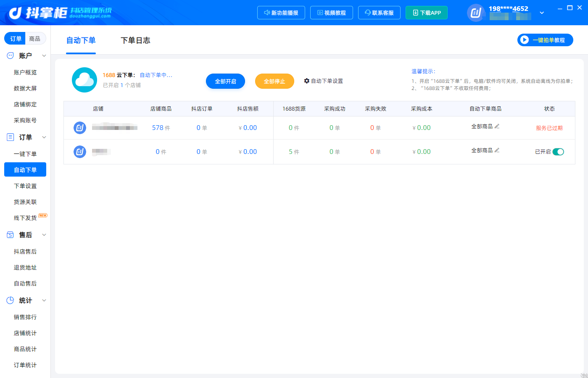Click the shop icon in the 已开启 row
The width and height of the screenshot is (588, 378).
(x=80, y=151)
